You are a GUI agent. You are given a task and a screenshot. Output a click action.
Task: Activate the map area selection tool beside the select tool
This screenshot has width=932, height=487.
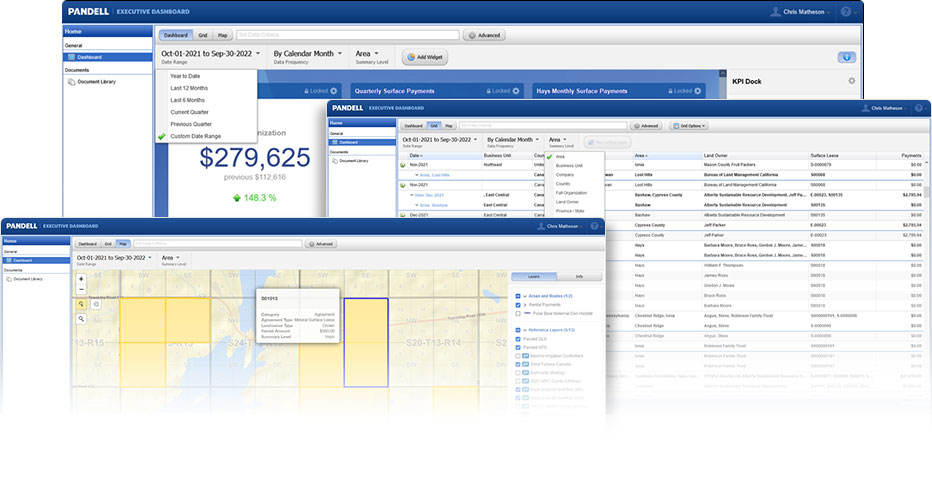click(x=96, y=304)
